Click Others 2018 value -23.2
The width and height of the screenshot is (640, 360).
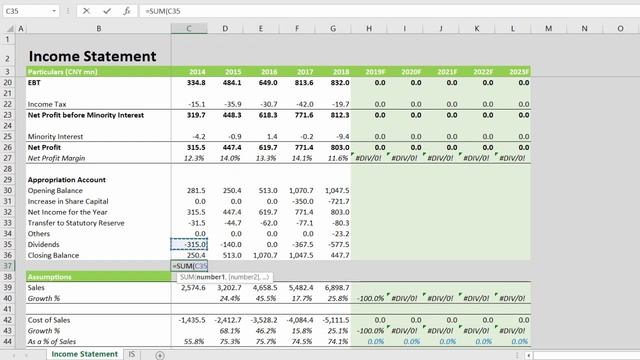333,233
